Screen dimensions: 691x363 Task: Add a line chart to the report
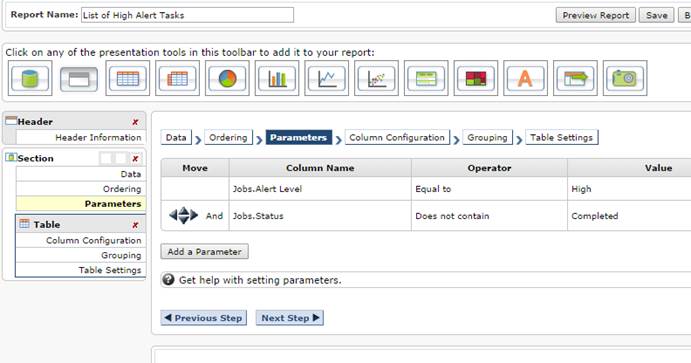[x=327, y=78]
